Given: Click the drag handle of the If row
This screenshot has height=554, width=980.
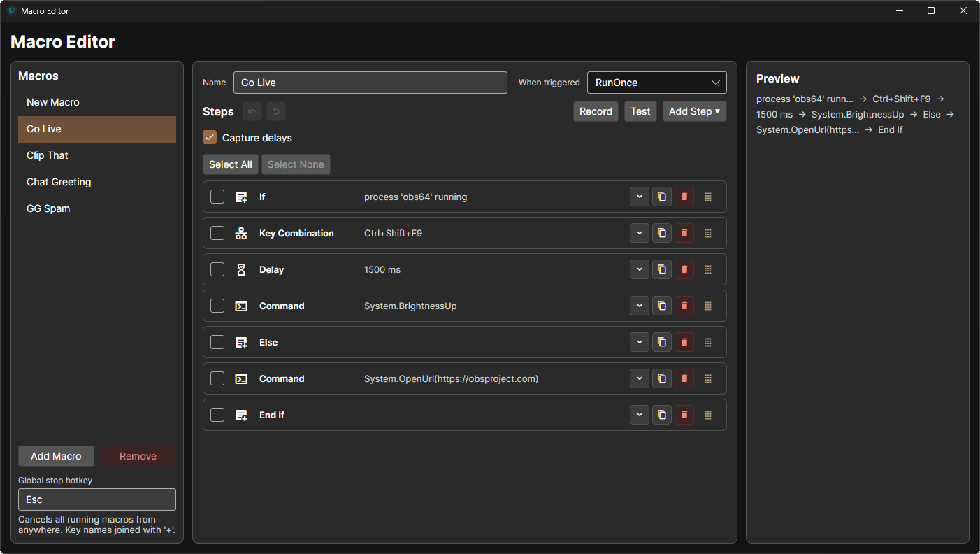Looking at the screenshot, I should pyautogui.click(x=708, y=197).
